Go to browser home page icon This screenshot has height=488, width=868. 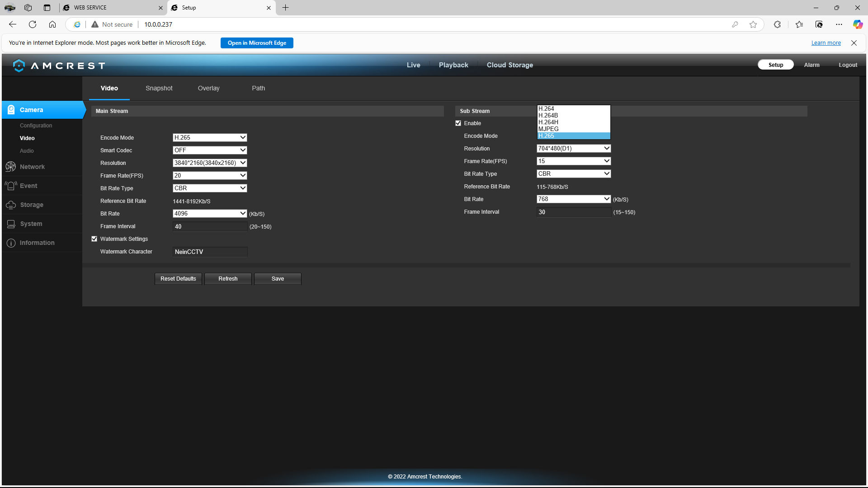coord(52,24)
